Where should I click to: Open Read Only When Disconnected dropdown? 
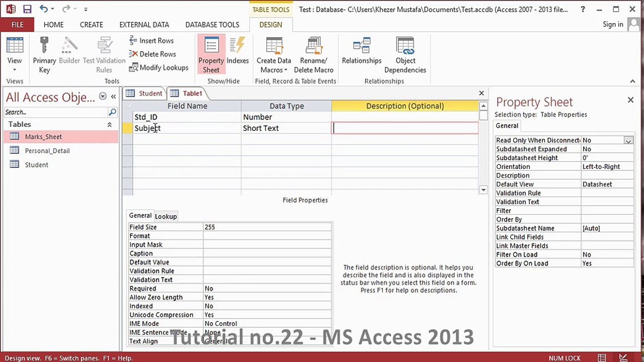(x=628, y=141)
